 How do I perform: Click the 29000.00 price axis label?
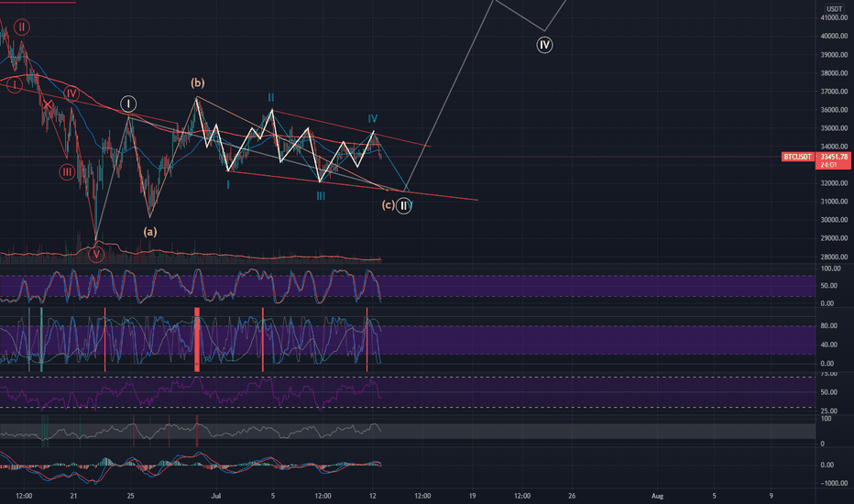(834, 238)
